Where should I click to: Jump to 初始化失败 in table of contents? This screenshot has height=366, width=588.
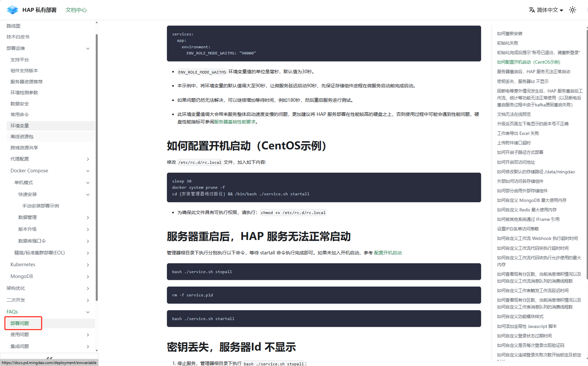click(x=508, y=43)
